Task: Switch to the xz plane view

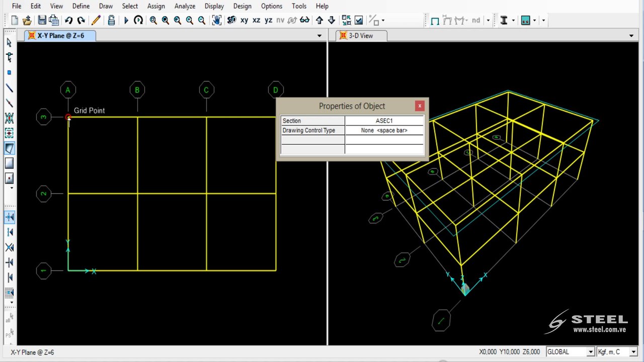Action: [x=257, y=21]
